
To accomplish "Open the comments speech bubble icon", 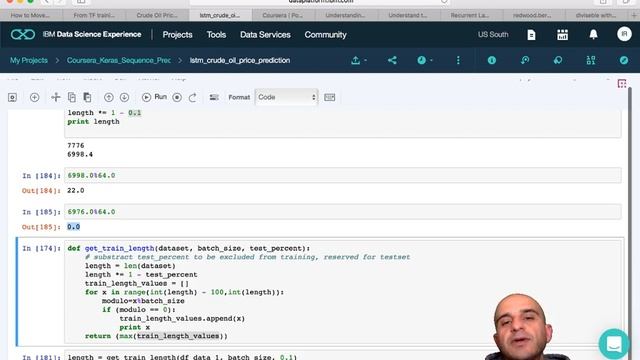I will click(558, 60).
